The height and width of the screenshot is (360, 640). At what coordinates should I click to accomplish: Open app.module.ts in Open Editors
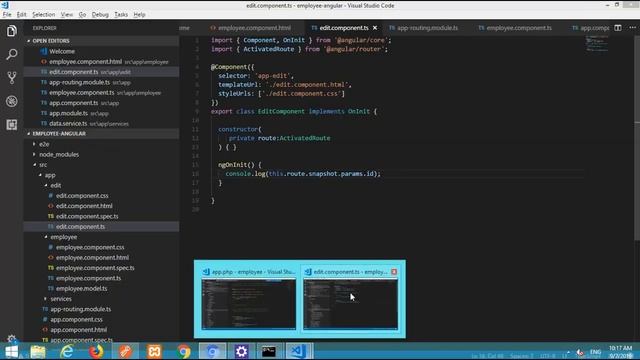(x=69, y=113)
